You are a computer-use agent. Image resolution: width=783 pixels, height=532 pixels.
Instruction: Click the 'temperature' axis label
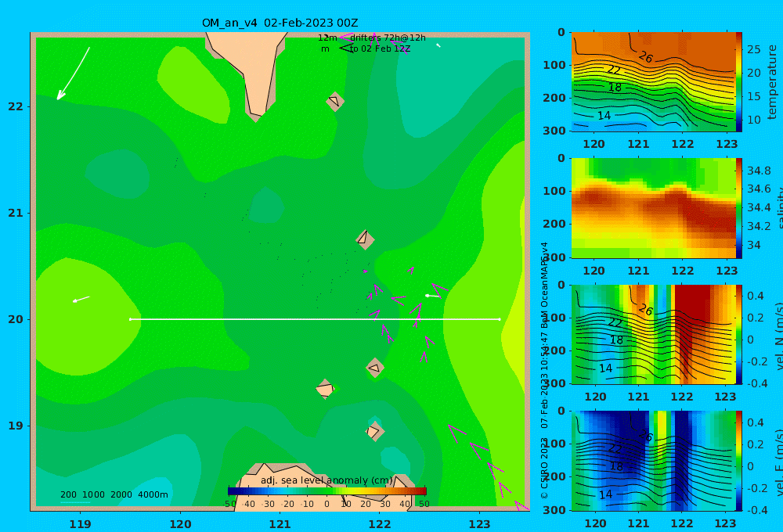pos(772,82)
